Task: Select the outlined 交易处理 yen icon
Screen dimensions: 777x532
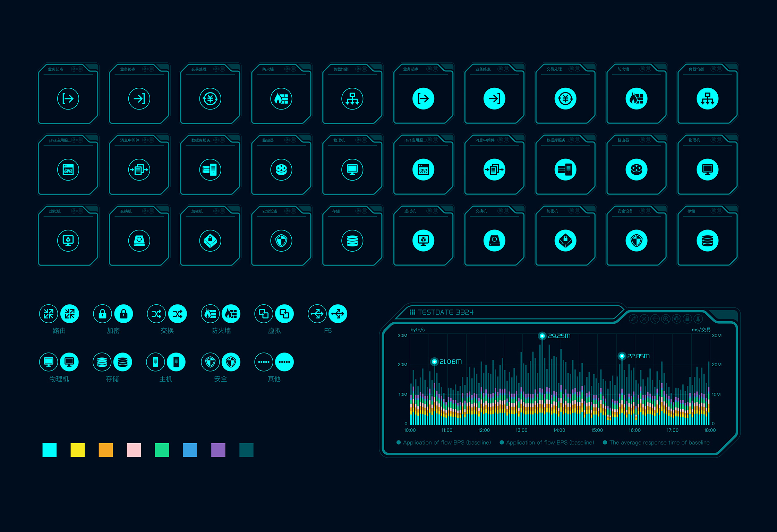Action: point(210,99)
